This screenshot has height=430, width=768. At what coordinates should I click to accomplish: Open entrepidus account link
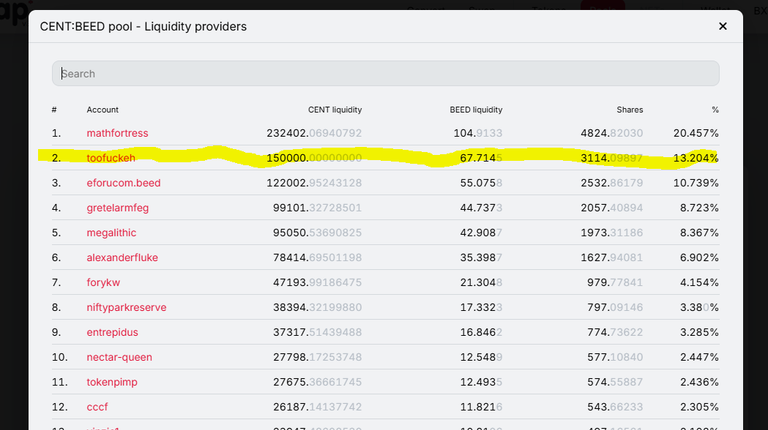click(112, 333)
